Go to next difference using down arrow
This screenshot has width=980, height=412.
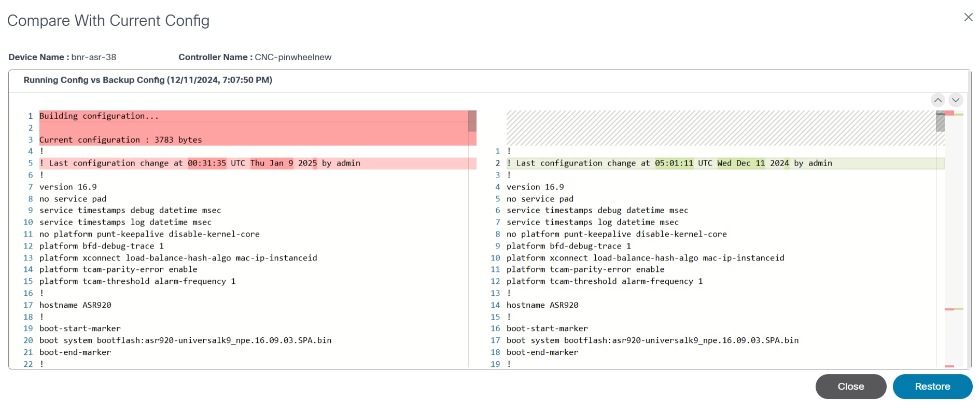click(956, 100)
